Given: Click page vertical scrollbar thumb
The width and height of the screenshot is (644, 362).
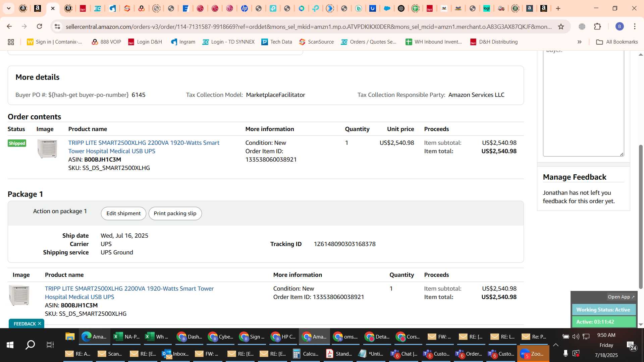Looking at the screenshot, I should pos(641,217).
